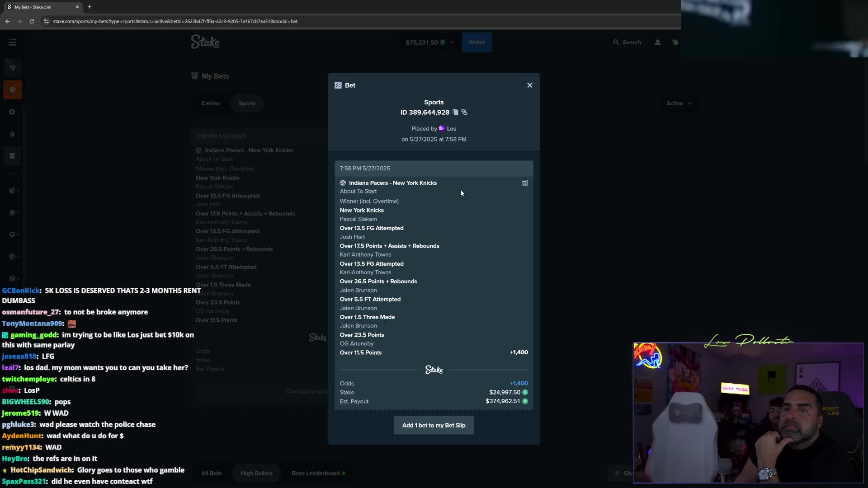Click the Search field in header
The width and height of the screenshot is (868, 488).
627,42
